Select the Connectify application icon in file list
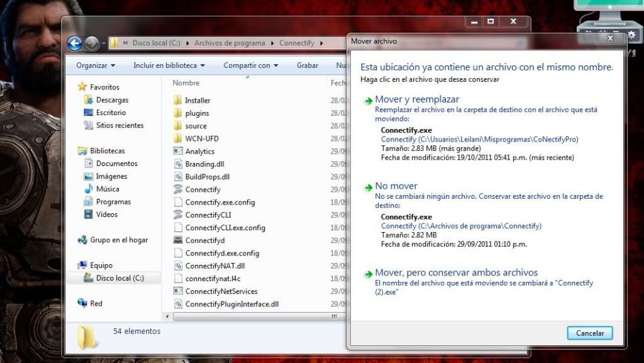 [178, 189]
